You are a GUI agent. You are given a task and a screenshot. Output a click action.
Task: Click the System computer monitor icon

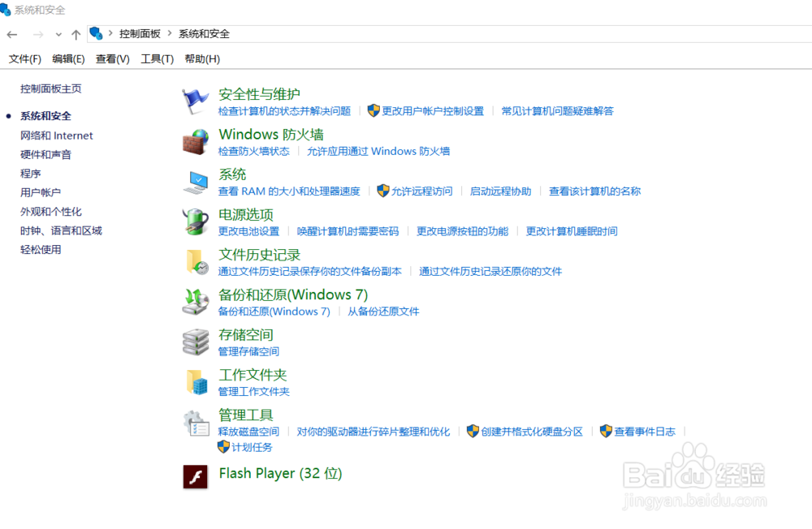click(x=195, y=183)
